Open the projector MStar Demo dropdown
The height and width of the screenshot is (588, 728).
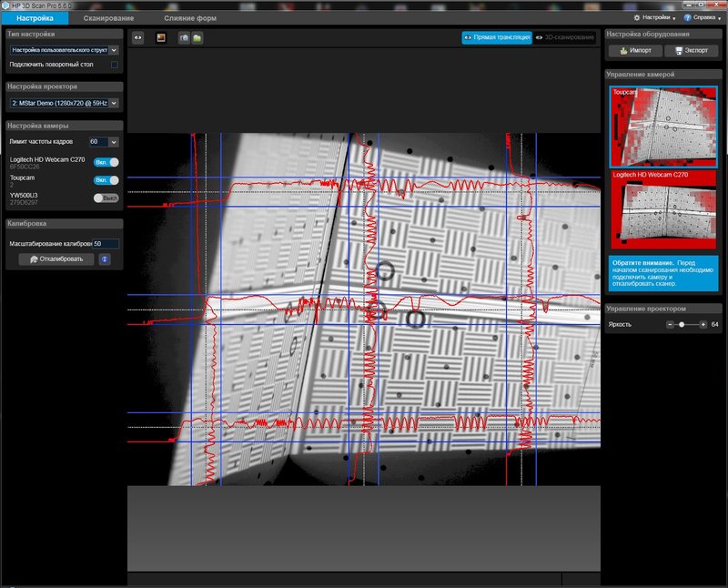114,104
